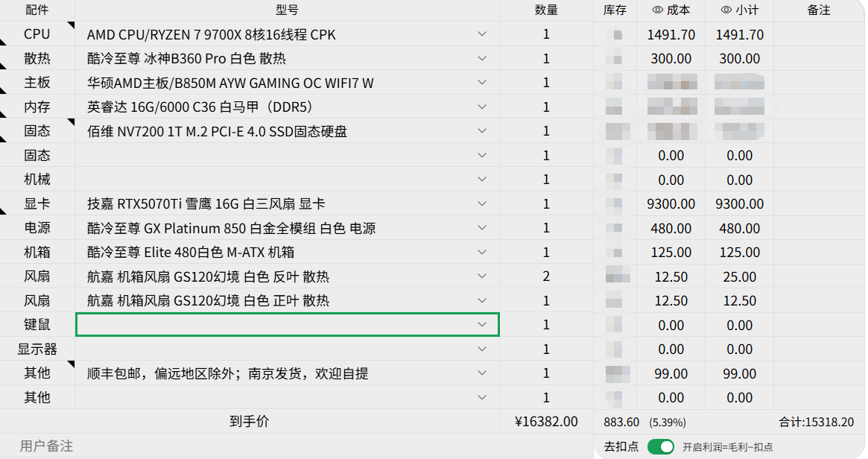Click quantity cell of the CPU row
Viewport: 868px width, 459px height.
click(x=546, y=34)
